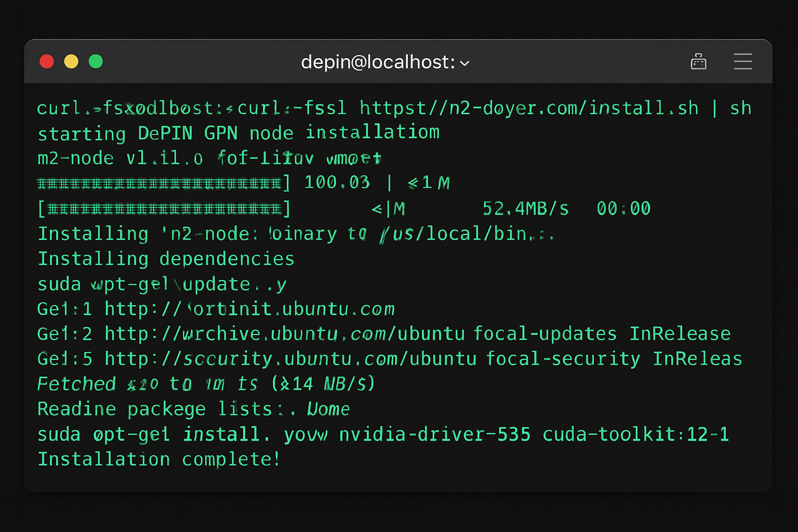
Task: Click the yellow minimize traffic light
Action: (71, 61)
